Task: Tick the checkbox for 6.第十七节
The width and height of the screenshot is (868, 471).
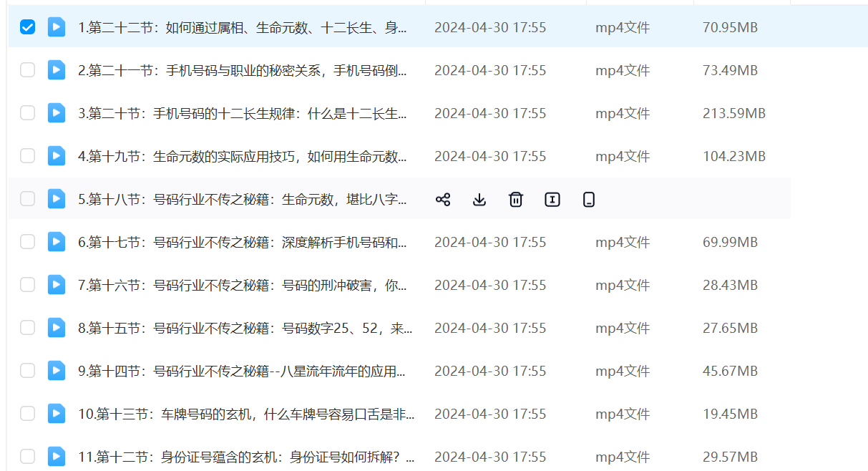Action: coord(27,242)
